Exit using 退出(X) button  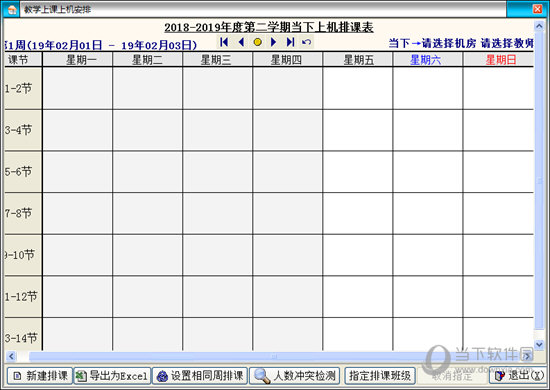(518, 376)
